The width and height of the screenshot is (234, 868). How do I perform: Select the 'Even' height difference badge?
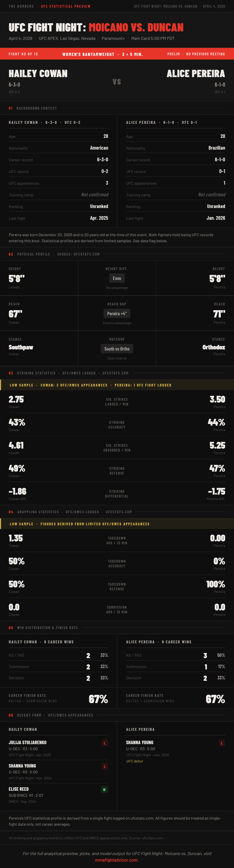117,278
